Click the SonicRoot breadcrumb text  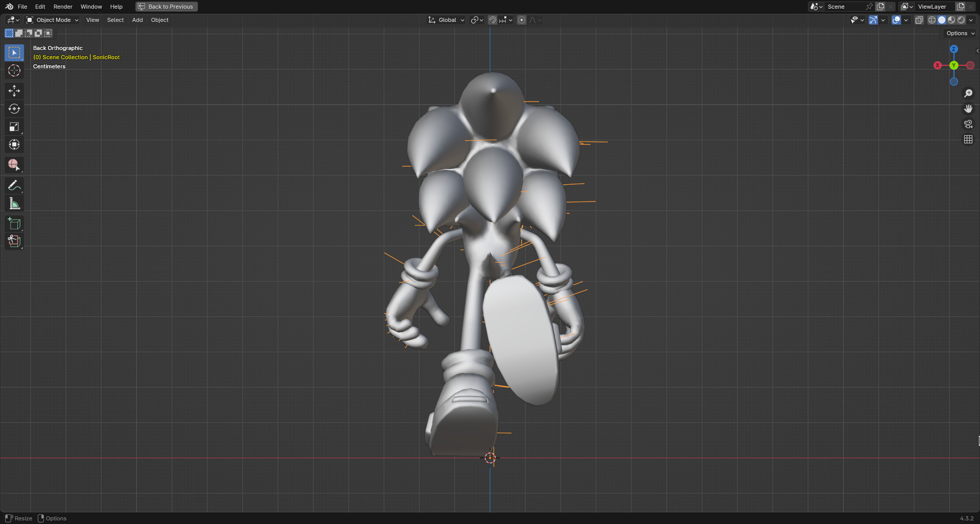tap(105, 57)
